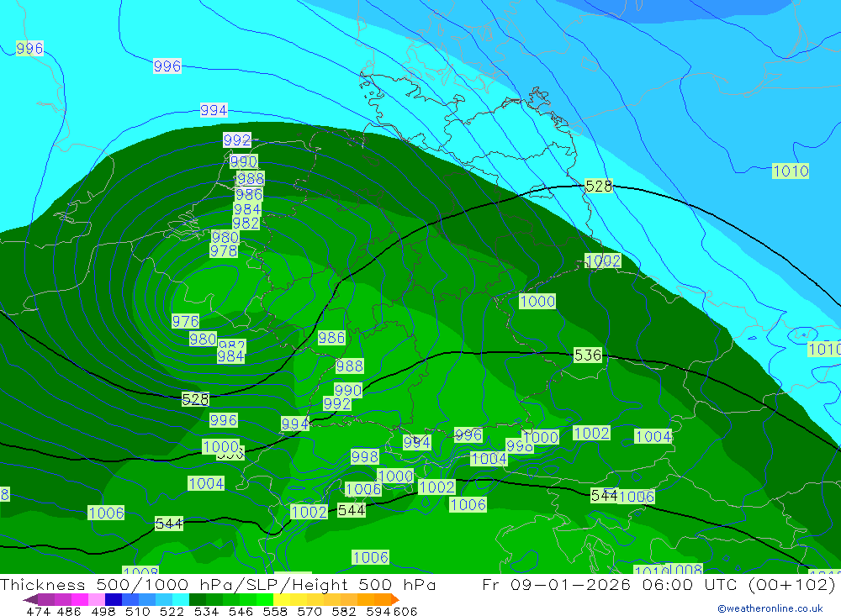Click the legend value 522
Image resolution: width=841 pixels, height=616 pixels.
tap(171, 611)
